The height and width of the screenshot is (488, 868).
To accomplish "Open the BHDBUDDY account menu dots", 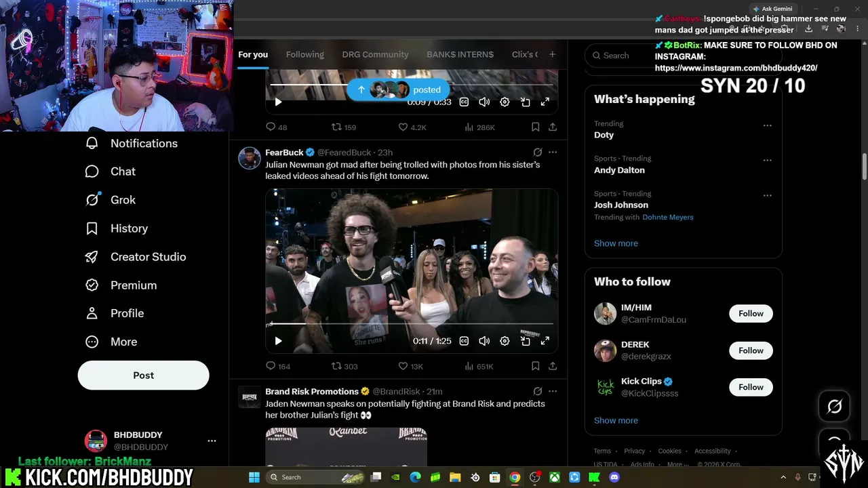I will (212, 441).
